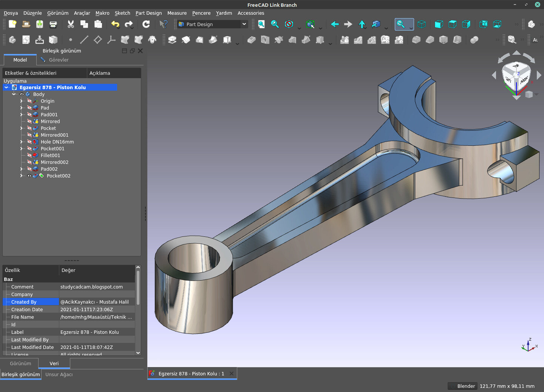This screenshot has width=544, height=392.
Task: Click the cyan up arrow navigation icon
Action: pyautogui.click(x=362, y=24)
